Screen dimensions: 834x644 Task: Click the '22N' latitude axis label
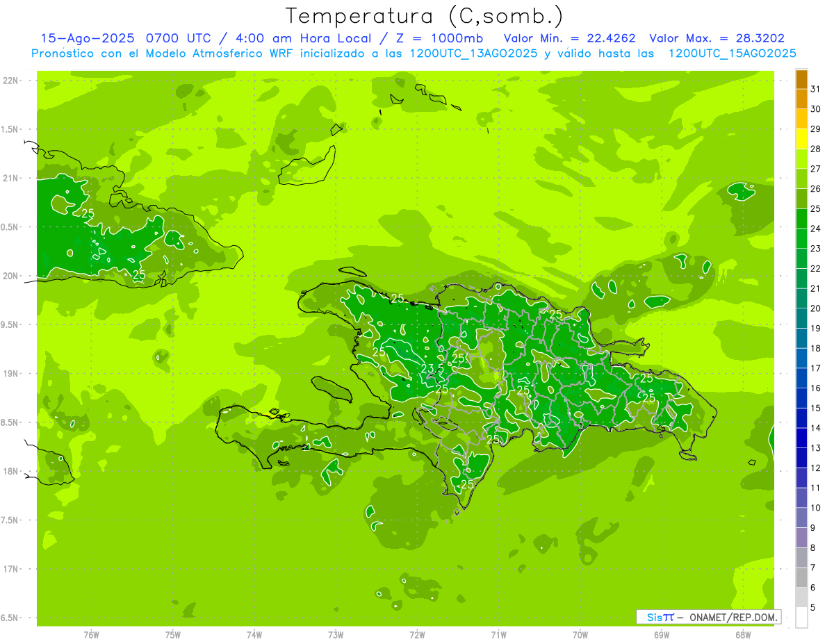(x=10, y=81)
